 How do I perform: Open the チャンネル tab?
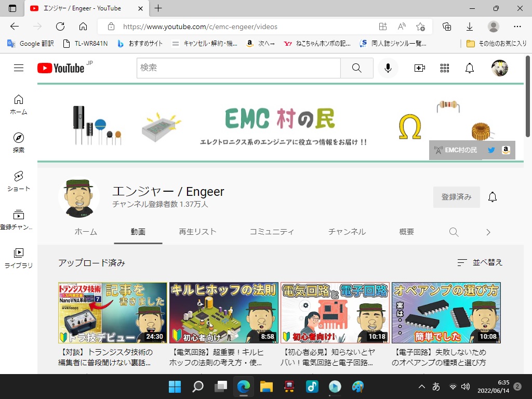coord(347,232)
